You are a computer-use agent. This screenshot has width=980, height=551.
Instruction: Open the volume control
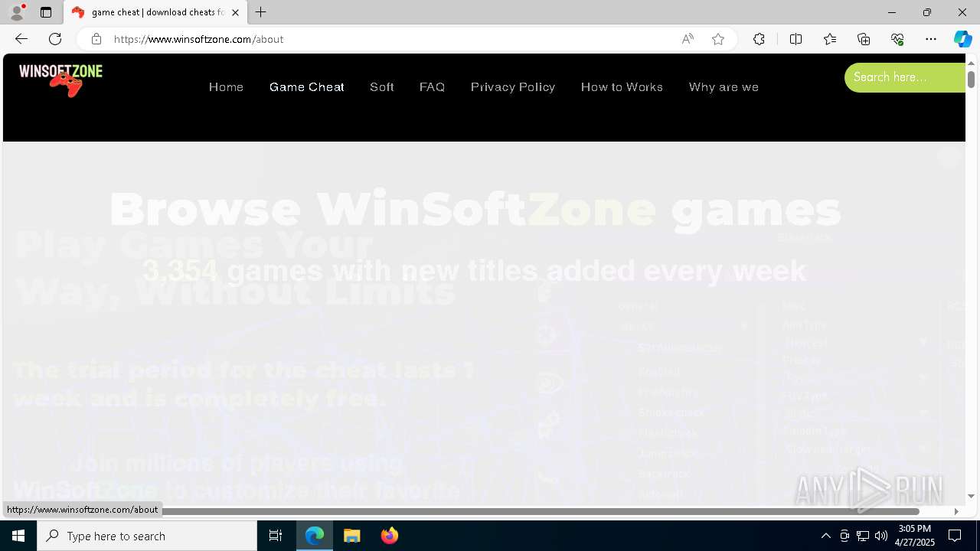tap(881, 536)
